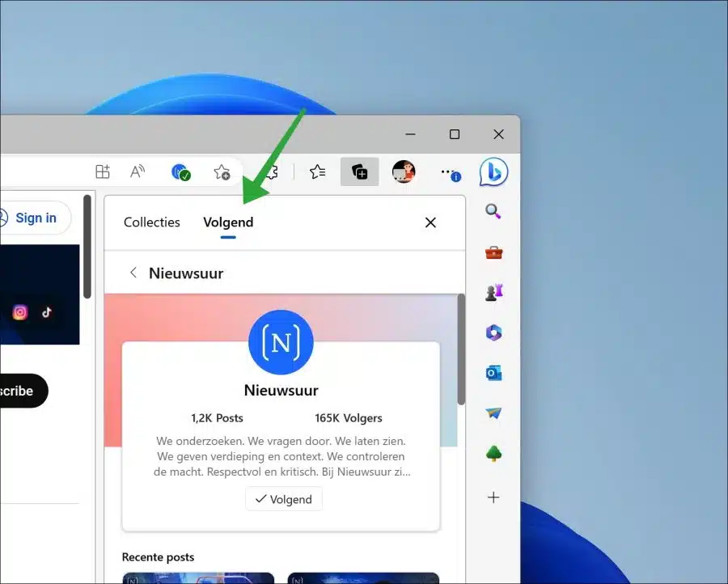Open the Tools briefcase icon in the sidebar
The image size is (728, 584).
coord(493,252)
